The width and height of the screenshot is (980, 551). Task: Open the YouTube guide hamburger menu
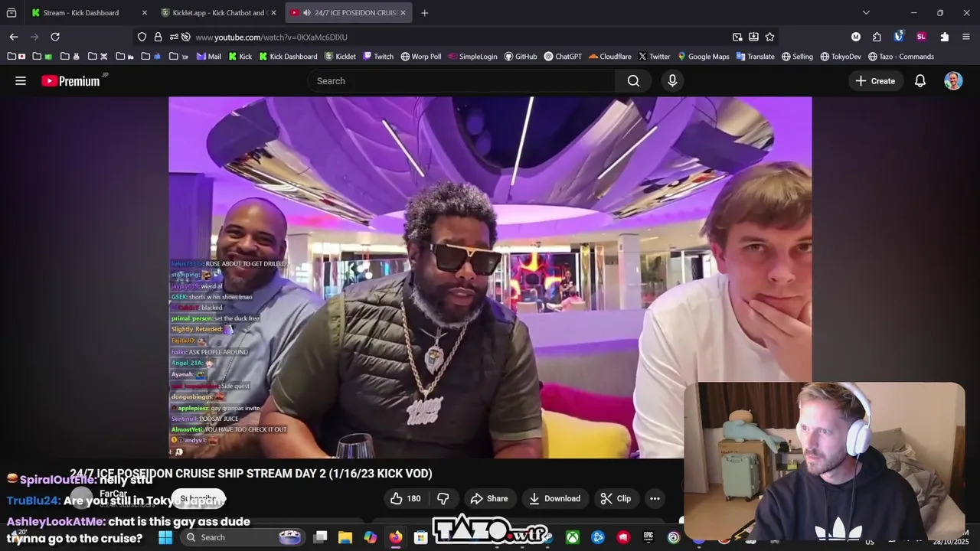(21, 80)
